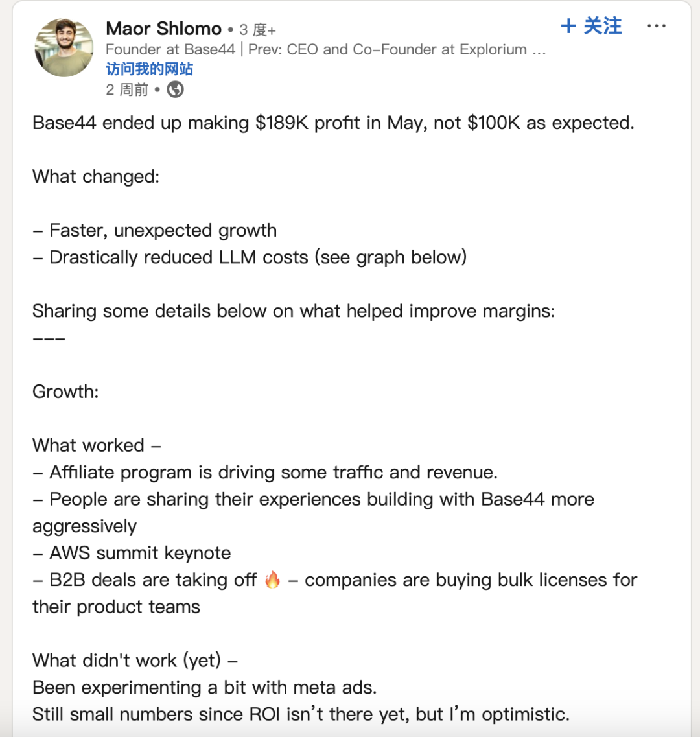This screenshot has height=737, width=700.
Task: Click the "What didn't work (yet)" heading
Action: pos(135,661)
